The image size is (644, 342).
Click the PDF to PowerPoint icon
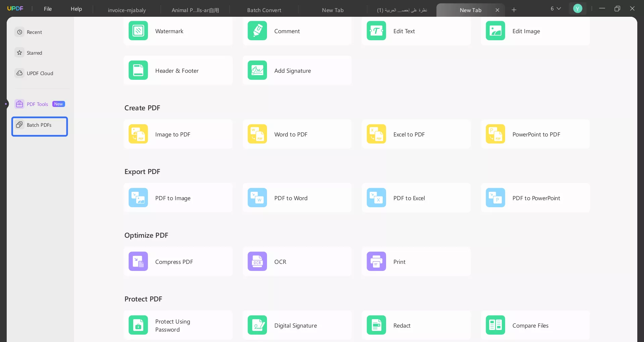(x=495, y=198)
